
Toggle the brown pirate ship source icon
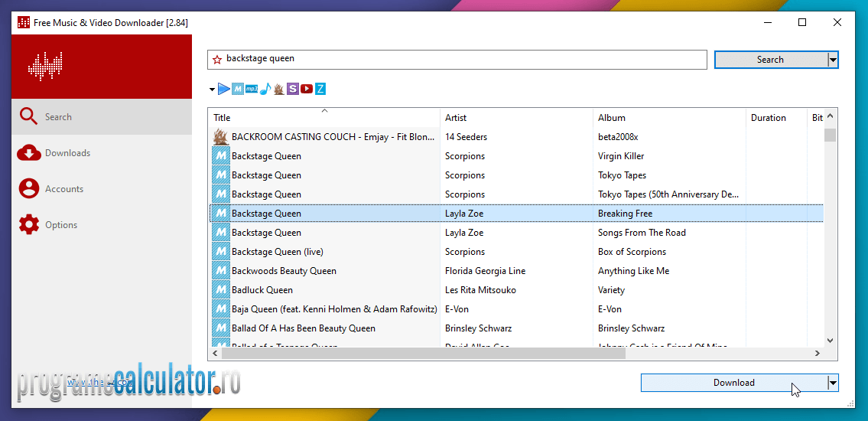coord(278,89)
